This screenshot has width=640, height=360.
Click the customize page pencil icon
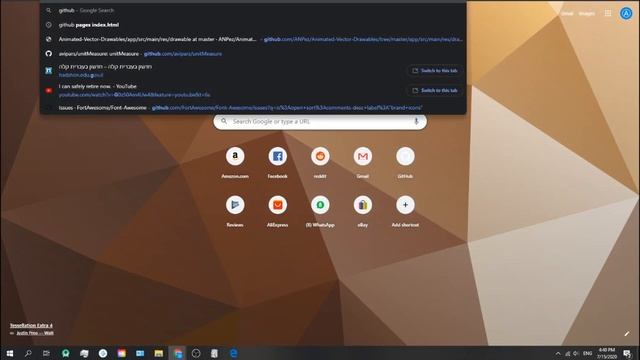(627, 333)
